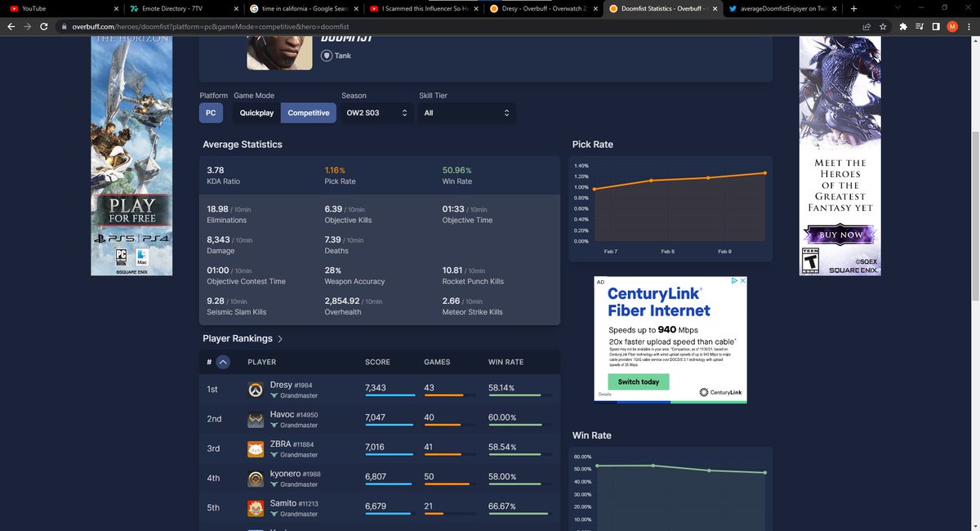Image resolution: width=980 pixels, height=531 pixels.
Task: Click ZBRA's cat avatar icon
Action: pyautogui.click(x=255, y=448)
